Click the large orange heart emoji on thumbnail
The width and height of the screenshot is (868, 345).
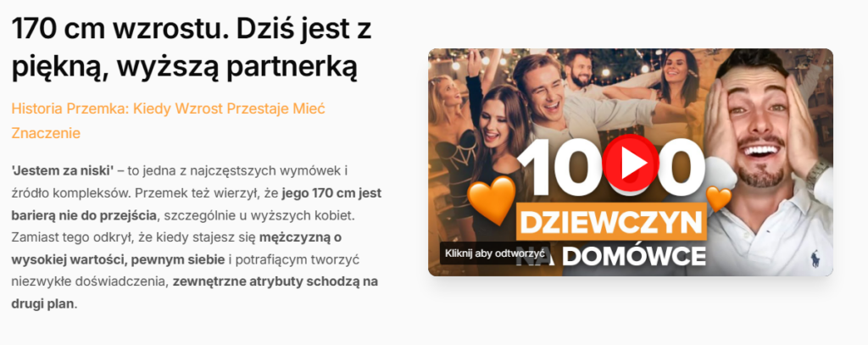(491, 199)
